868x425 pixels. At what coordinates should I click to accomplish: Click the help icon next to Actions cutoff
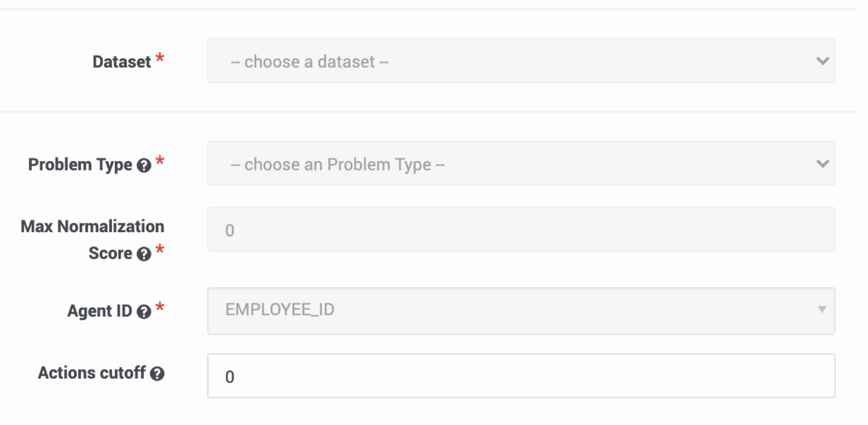point(157,374)
